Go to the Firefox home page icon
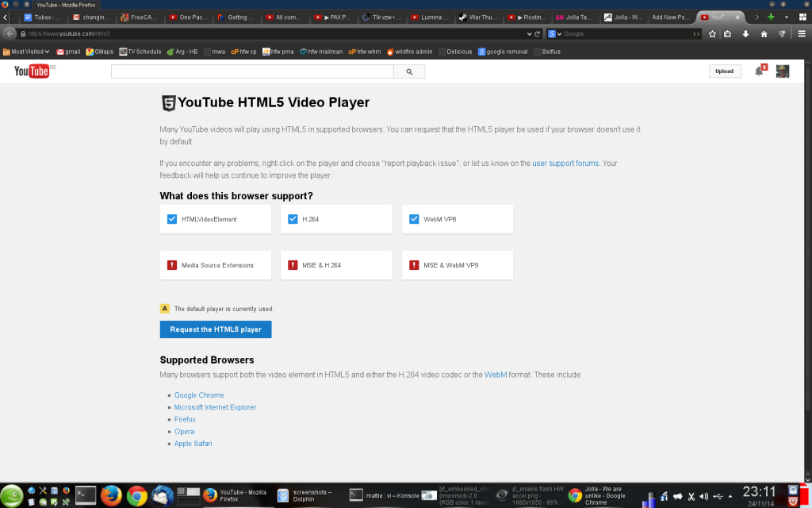The height and width of the screenshot is (508, 812). tap(764, 33)
